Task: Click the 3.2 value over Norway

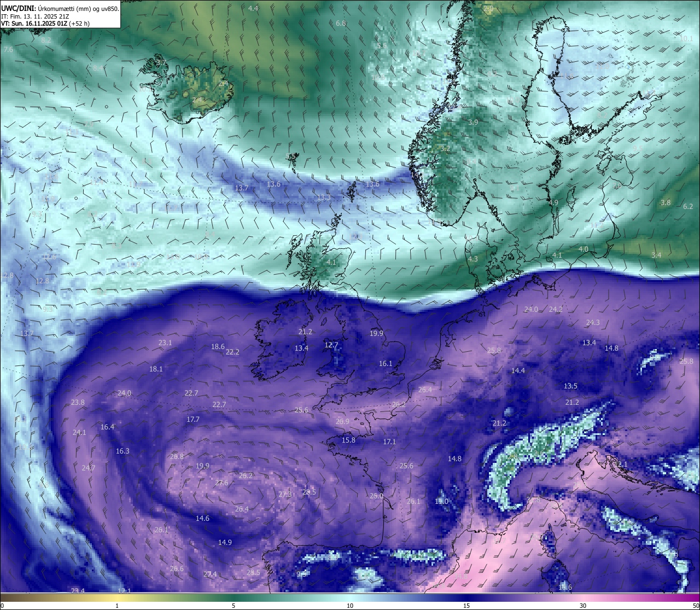Action: tap(445, 148)
